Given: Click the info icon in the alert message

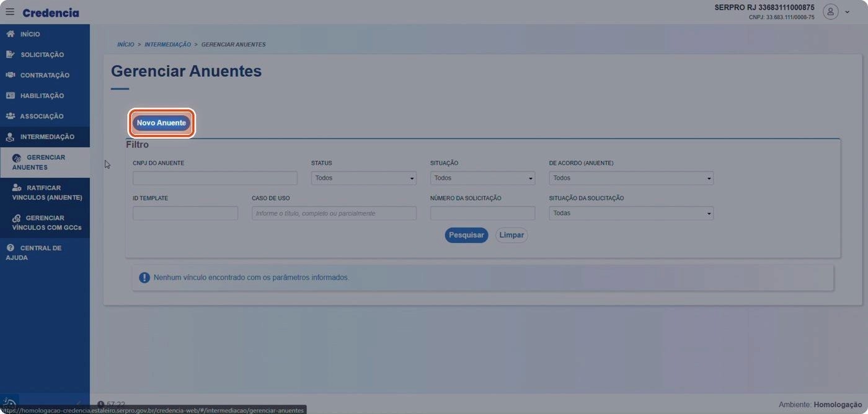Looking at the screenshot, I should (144, 278).
